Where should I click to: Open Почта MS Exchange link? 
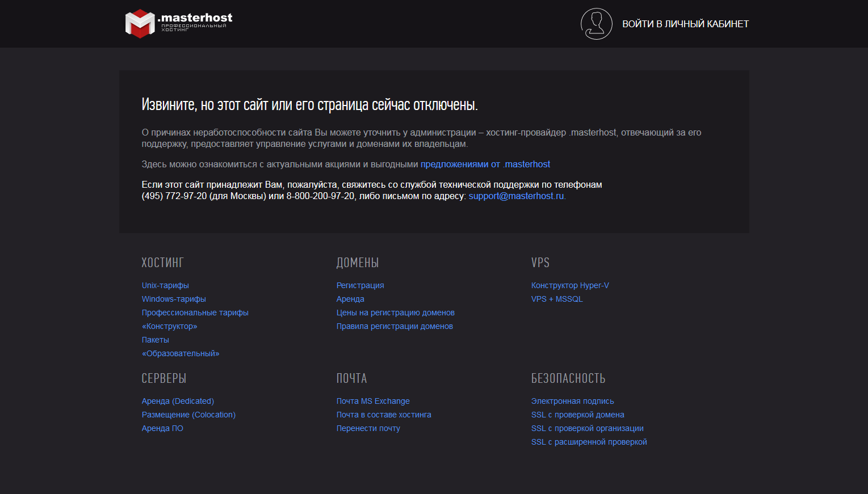click(373, 401)
